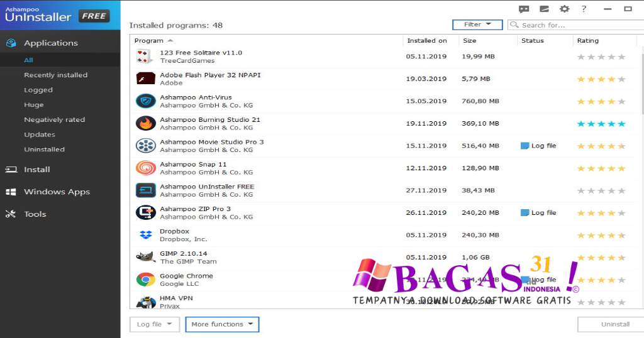Sort by Program column header
This screenshot has width=644, height=338.
tap(148, 41)
